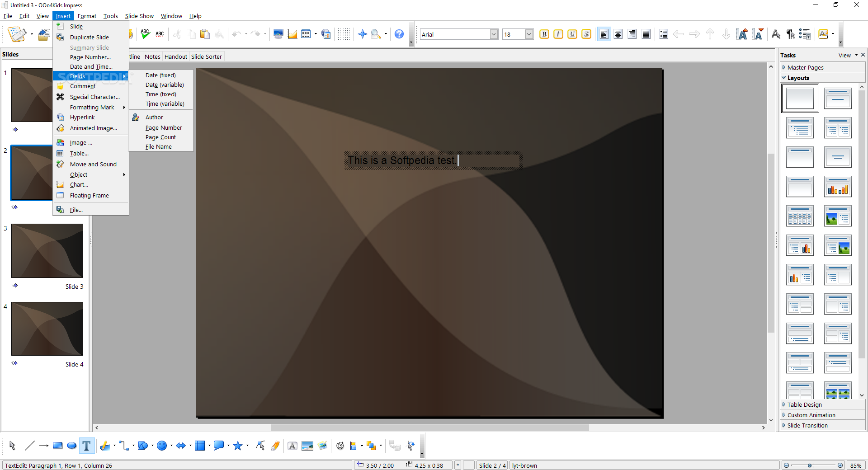Choose Date (fixed) from Fields submenu

(160, 75)
